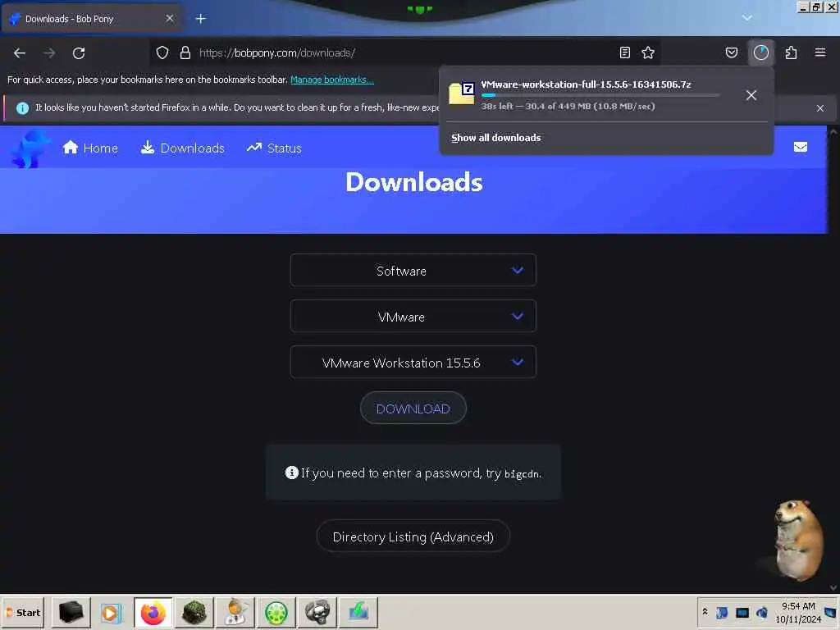Open the extensions puzzle icon
Screen dimensions: 840x630
coord(792,52)
